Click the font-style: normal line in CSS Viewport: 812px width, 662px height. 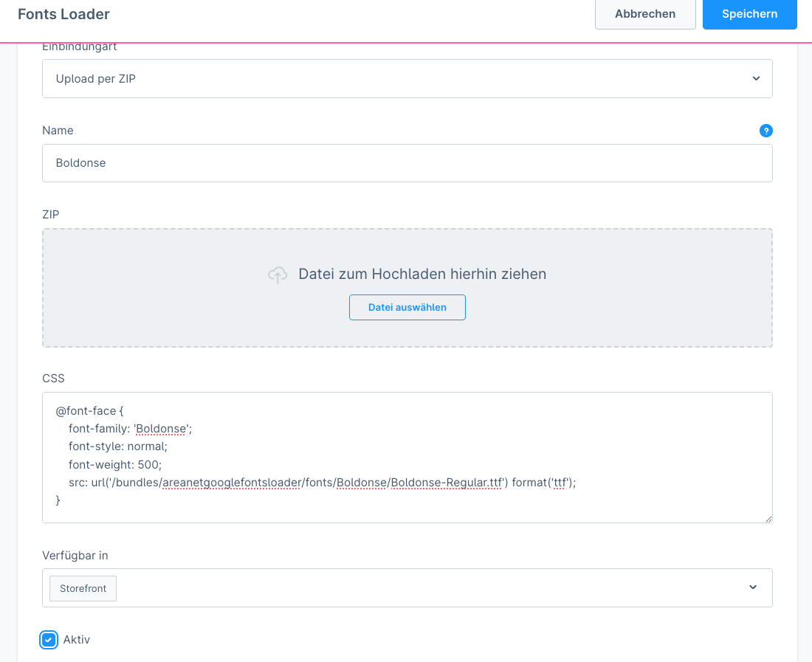click(118, 446)
